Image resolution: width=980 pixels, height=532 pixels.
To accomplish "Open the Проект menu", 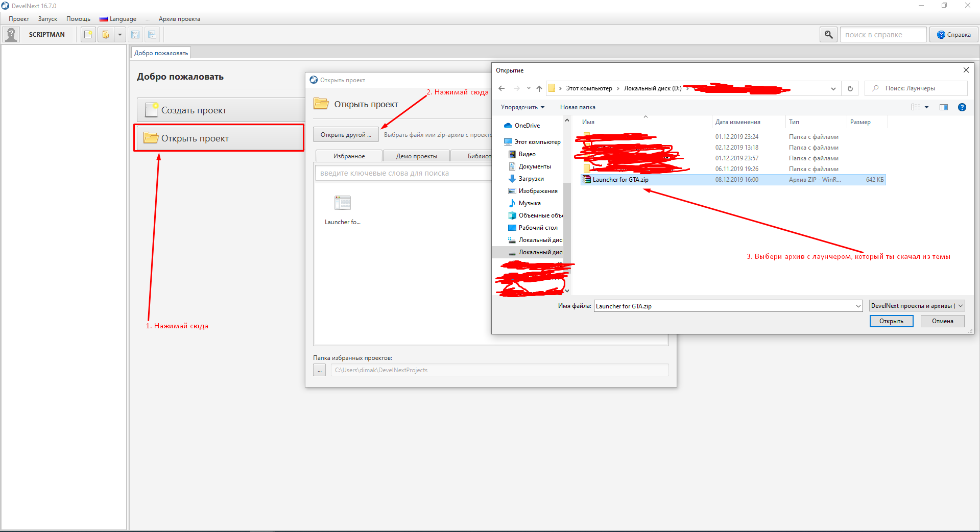I will (x=19, y=19).
